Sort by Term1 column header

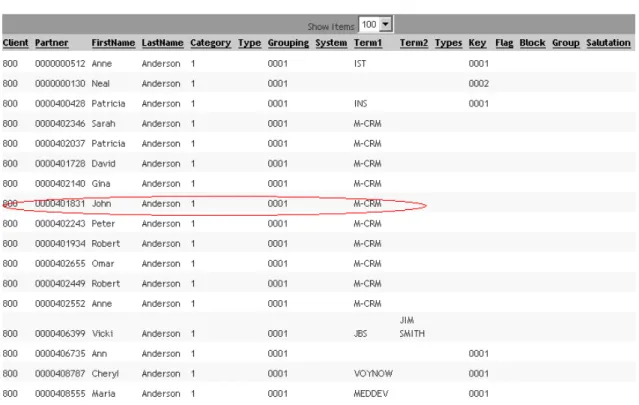(368, 43)
